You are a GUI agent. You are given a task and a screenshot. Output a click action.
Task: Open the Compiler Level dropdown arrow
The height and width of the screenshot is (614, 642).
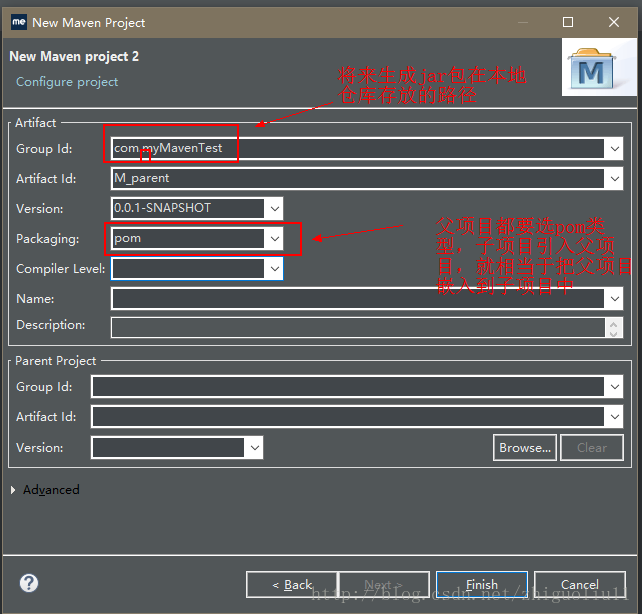tap(274, 269)
